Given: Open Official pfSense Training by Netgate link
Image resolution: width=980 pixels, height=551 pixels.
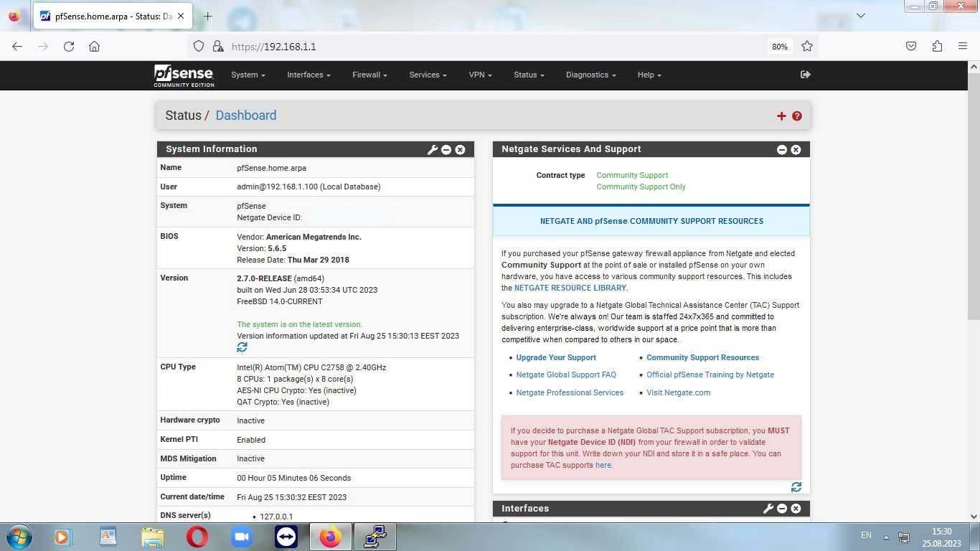Looking at the screenshot, I should (x=710, y=375).
